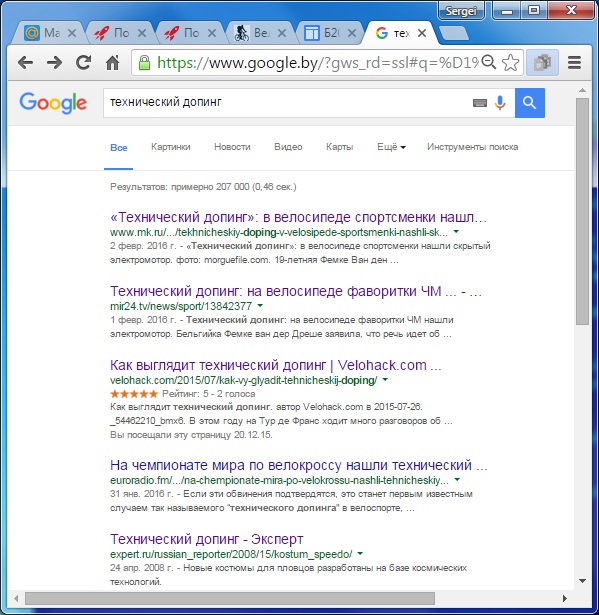Open a new tab
599x615 pixels.
coord(454,33)
